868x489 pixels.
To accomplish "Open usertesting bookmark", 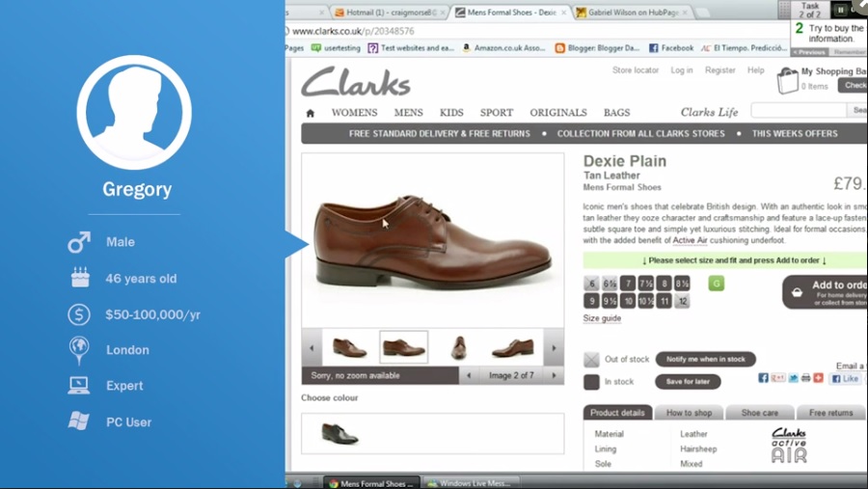I will [336, 48].
